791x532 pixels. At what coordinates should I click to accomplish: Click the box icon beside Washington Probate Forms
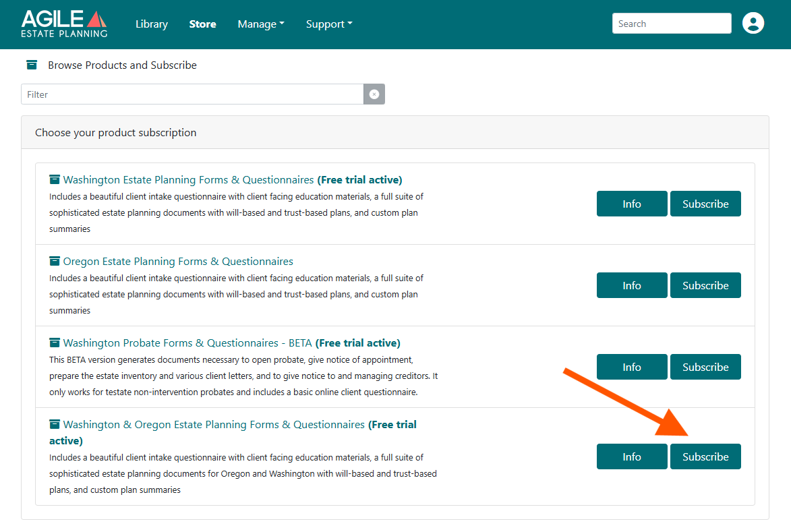tap(55, 343)
